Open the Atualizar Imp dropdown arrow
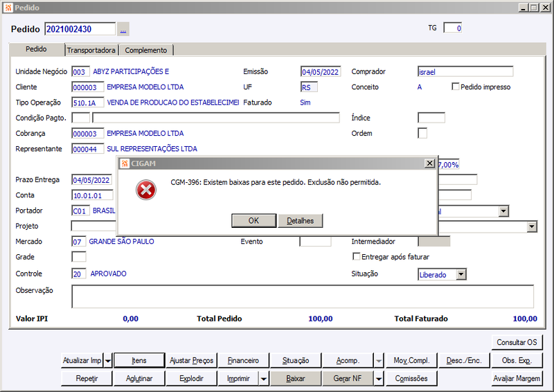Image resolution: width=554 pixels, height=392 pixels. (x=108, y=361)
